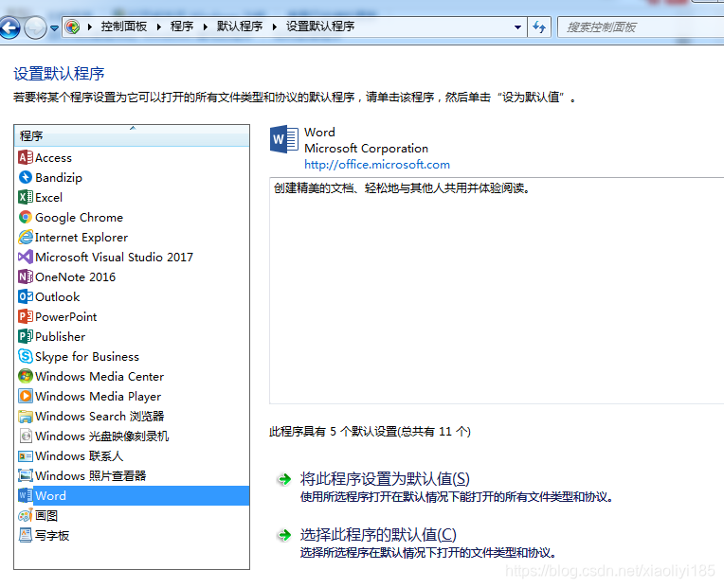Click the Windows 照片查看器 icon
The image size is (724, 588).
pyautogui.click(x=26, y=475)
